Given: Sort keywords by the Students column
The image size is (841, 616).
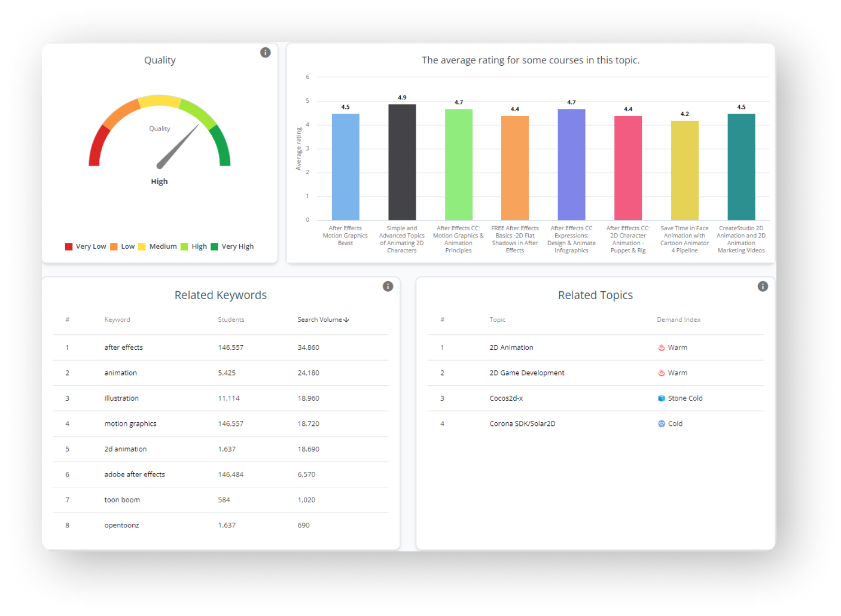Looking at the screenshot, I should pyautogui.click(x=231, y=320).
